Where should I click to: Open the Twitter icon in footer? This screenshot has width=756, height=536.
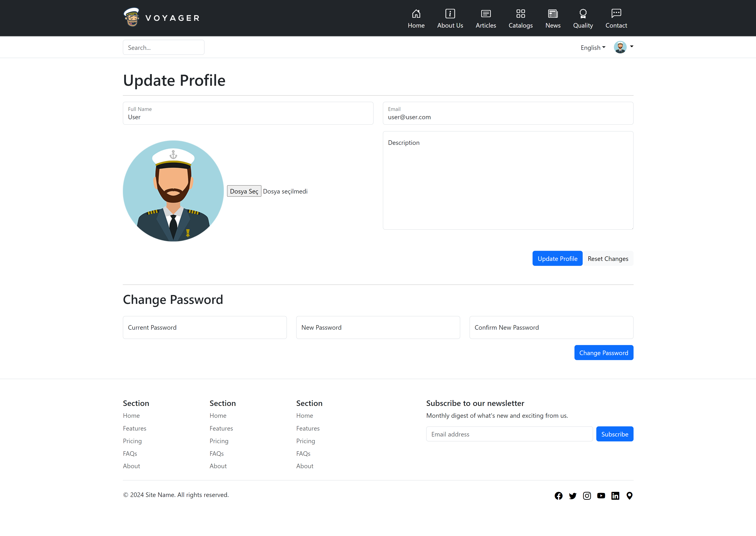coord(573,496)
